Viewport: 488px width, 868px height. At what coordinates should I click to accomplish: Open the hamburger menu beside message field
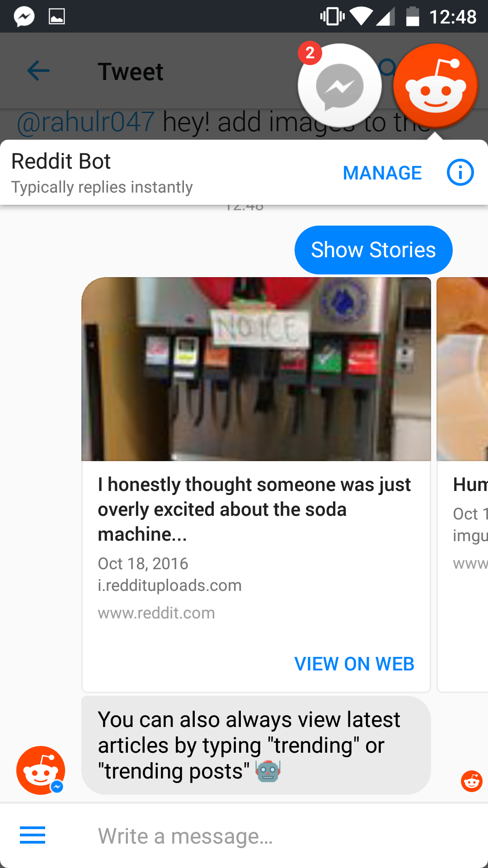click(33, 835)
